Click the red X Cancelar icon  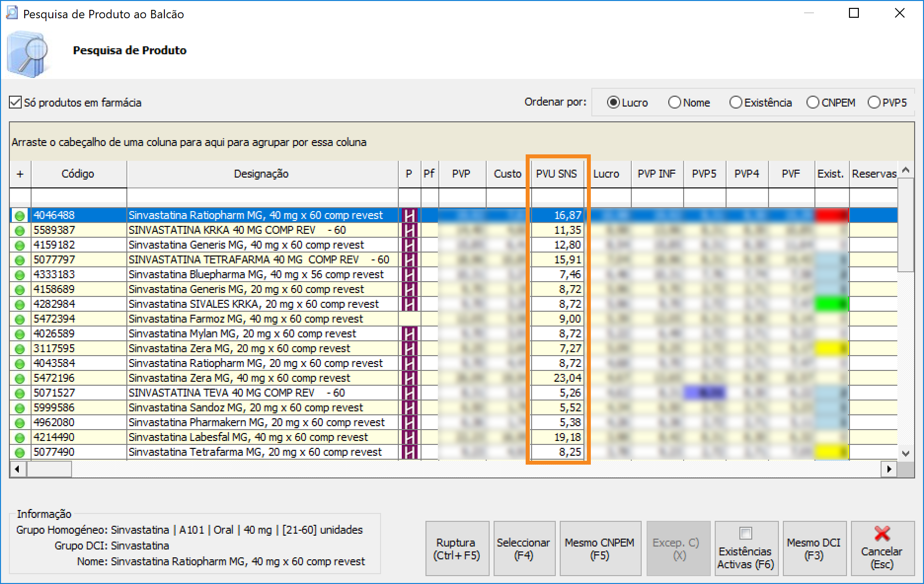click(882, 534)
